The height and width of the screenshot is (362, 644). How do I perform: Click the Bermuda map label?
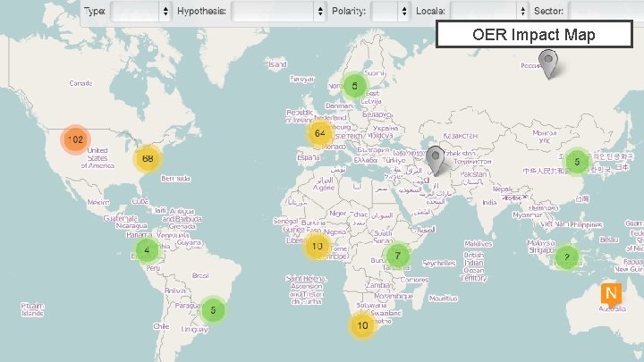click(176, 179)
